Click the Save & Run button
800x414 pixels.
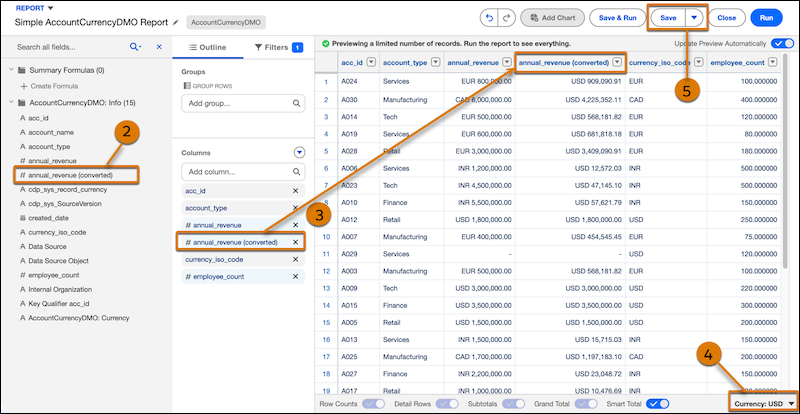pyautogui.click(x=617, y=18)
